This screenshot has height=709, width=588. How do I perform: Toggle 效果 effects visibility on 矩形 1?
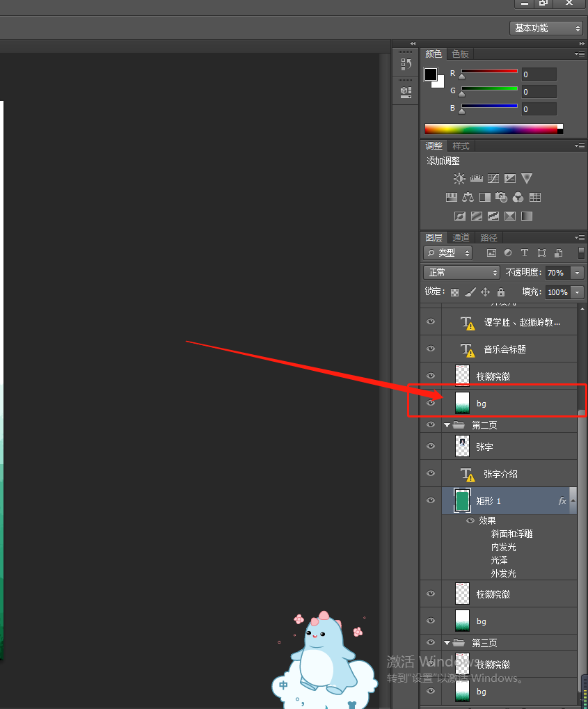(470, 520)
